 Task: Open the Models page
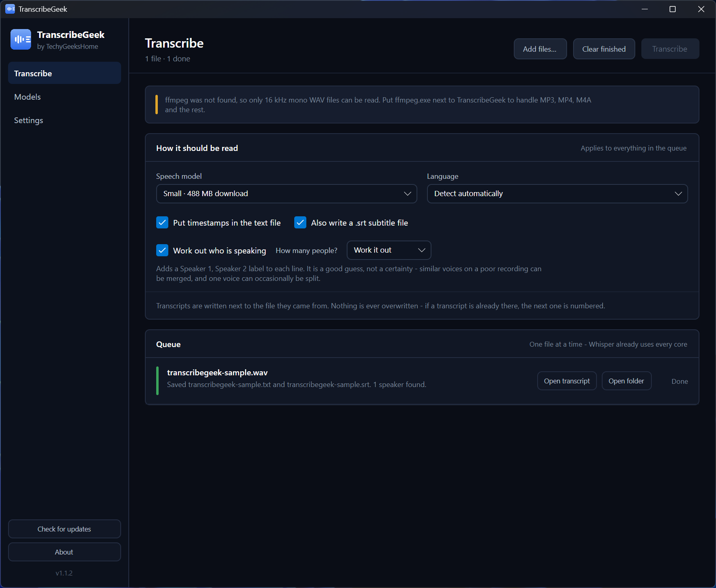click(x=65, y=97)
